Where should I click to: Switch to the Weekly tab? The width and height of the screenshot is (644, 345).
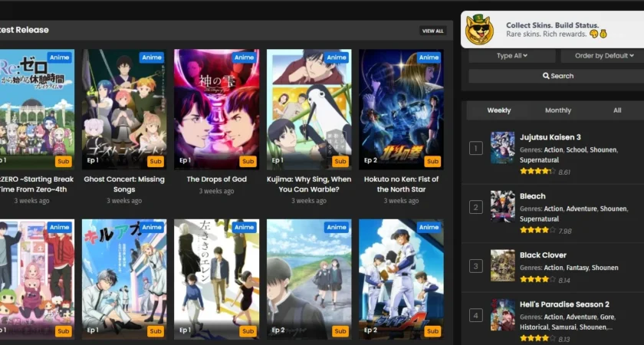click(499, 110)
